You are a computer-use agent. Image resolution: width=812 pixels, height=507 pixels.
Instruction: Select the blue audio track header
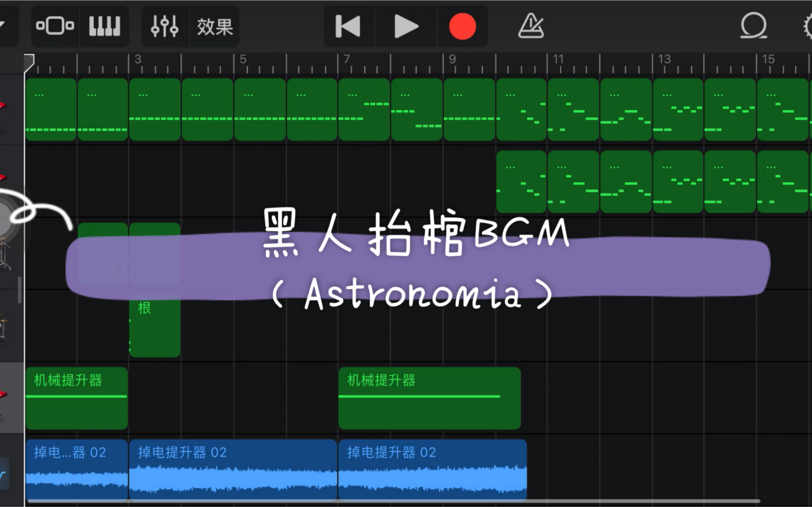pos(12,470)
